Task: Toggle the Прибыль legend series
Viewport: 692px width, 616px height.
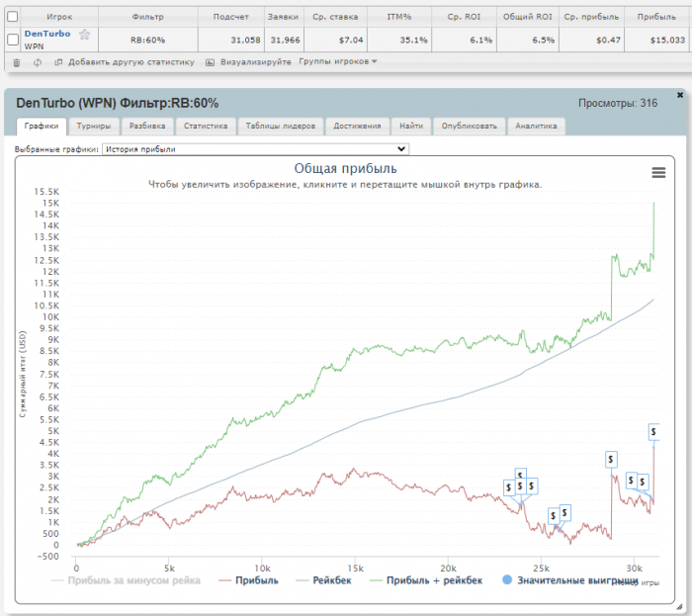Action: tap(248, 580)
